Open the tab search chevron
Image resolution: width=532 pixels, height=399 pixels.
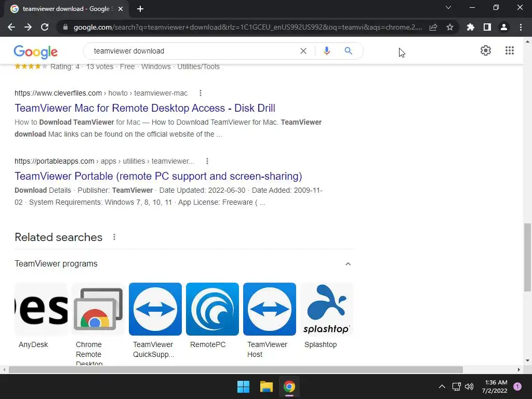[448, 7]
